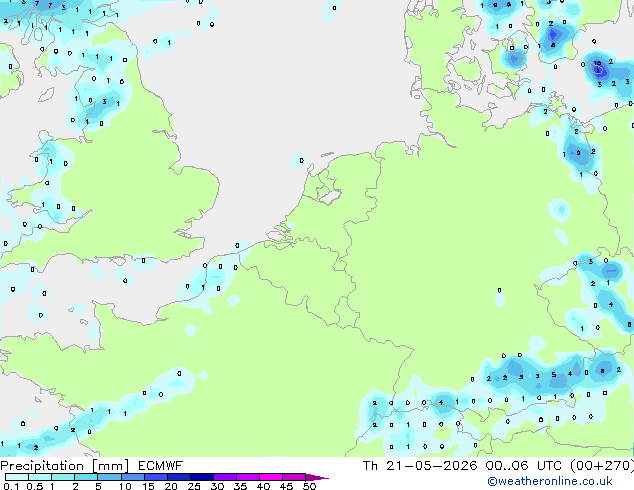Click the purple above-50 arrow on the legend
Screen dimensions: 634x490
click(x=317, y=477)
